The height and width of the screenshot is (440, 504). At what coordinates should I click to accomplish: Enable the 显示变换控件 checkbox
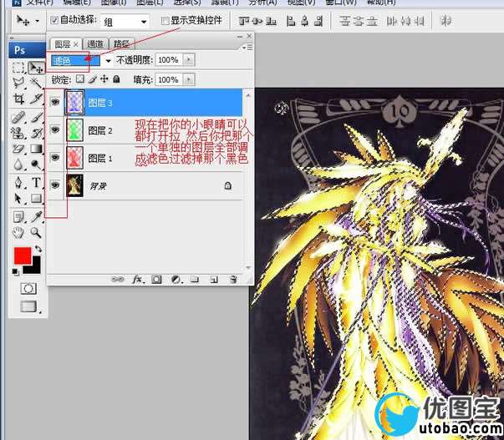[165, 21]
